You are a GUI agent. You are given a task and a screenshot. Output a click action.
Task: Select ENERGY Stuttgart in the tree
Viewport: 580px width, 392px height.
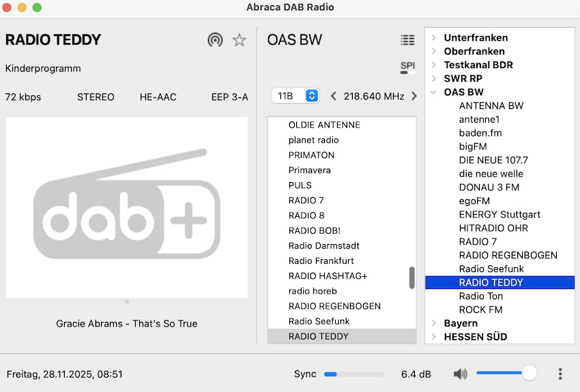[x=499, y=215]
